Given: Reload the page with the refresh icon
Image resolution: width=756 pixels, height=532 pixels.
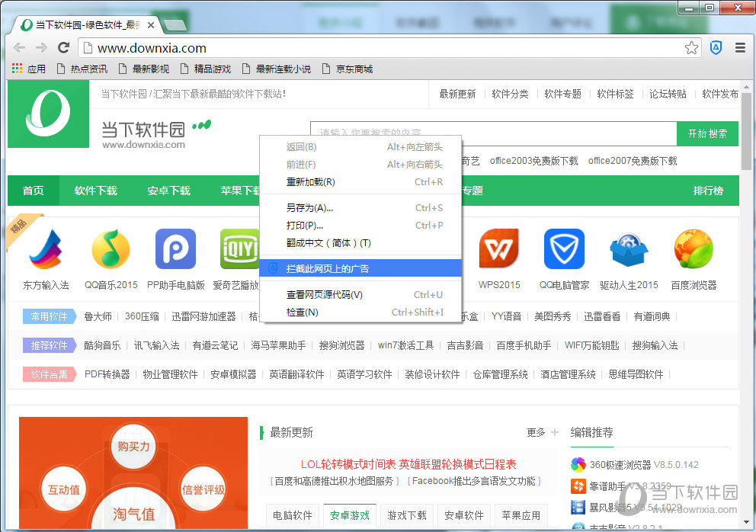Looking at the screenshot, I should (64, 48).
